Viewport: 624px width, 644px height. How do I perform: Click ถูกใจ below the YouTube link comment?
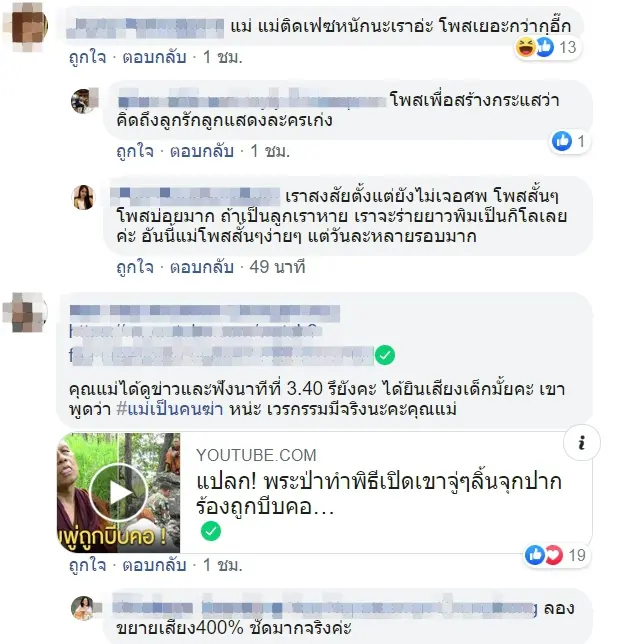click(x=87, y=565)
